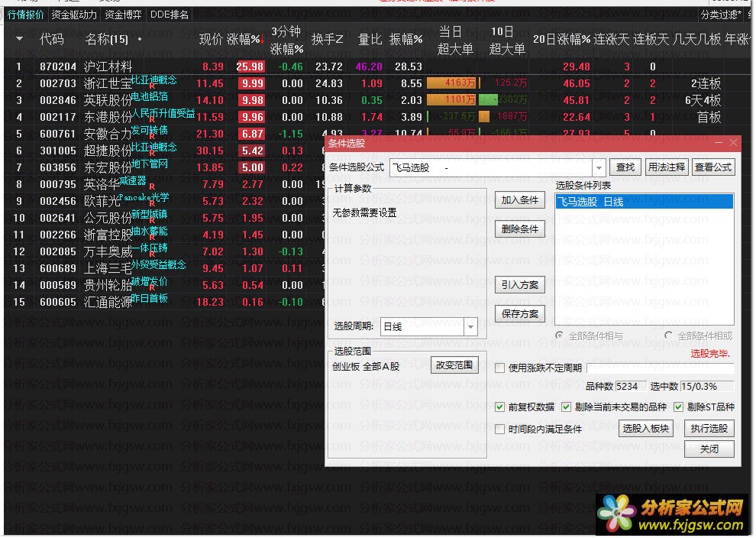Screen dimensions: 756x538
Task: Select stock row 600689 上海三毛
Action: coord(164,268)
